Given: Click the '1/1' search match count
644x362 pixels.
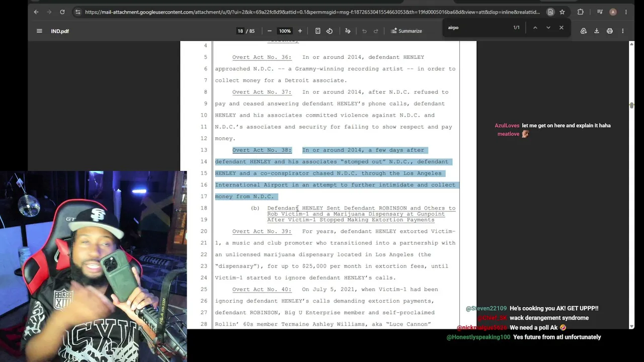Looking at the screenshot, I should click(516, 28).
